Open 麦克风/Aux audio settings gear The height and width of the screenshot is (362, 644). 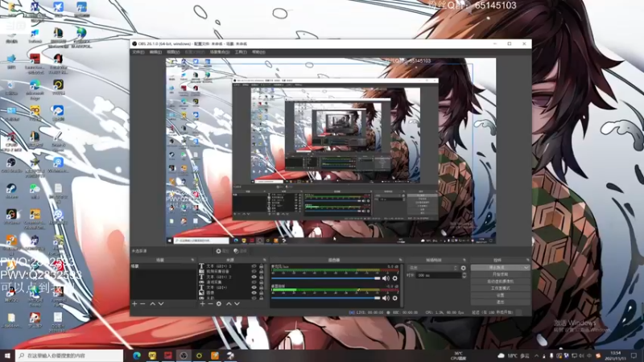(394, 278)
